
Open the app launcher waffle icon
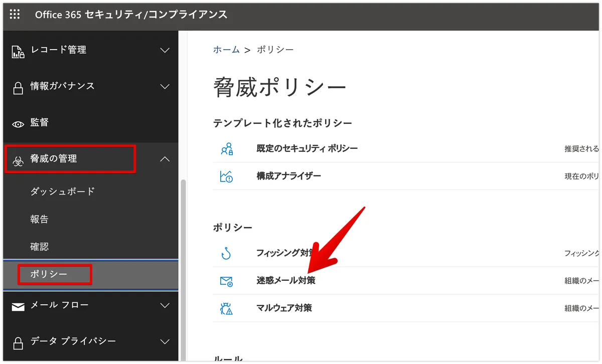tap(15, 15)
